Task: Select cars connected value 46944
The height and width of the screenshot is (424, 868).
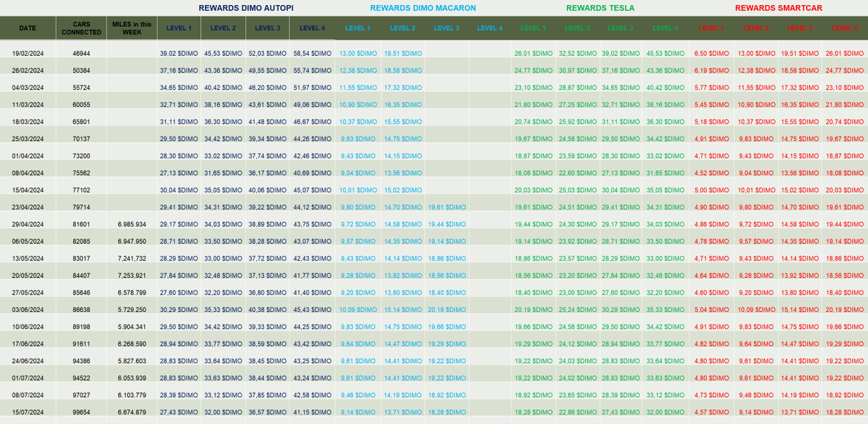Action: (x=81, y=54)
